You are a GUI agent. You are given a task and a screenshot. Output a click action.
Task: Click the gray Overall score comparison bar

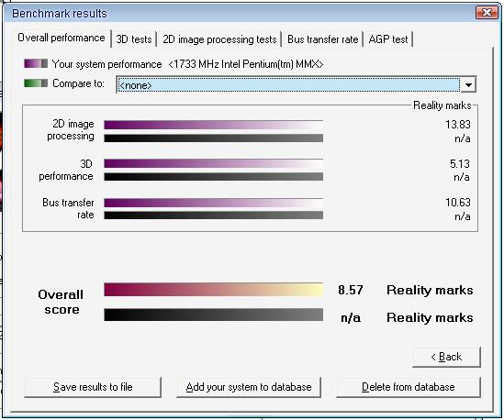pyautogui.click(x=213, y=315)
